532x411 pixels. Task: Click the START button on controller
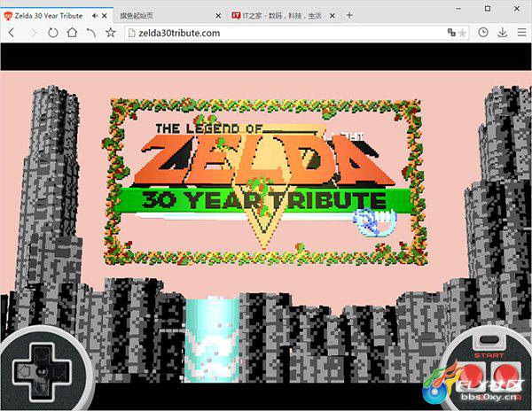489,340
